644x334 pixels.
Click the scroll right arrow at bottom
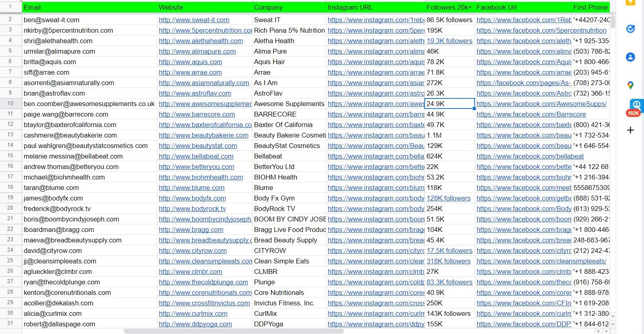[x=606, y=331]
